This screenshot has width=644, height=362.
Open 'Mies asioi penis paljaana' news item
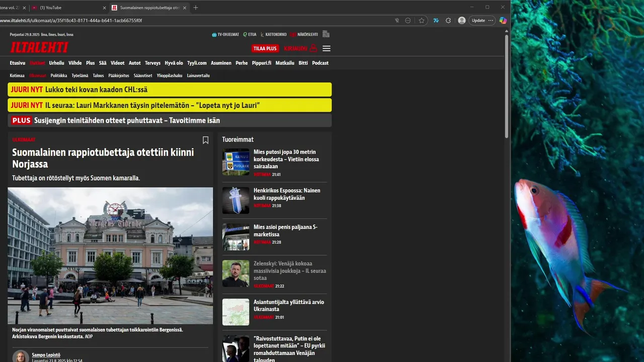tap(285, 231)
